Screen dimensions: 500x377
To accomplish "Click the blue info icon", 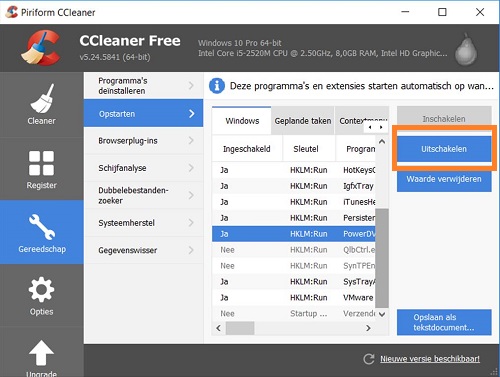I will (217, 86).
